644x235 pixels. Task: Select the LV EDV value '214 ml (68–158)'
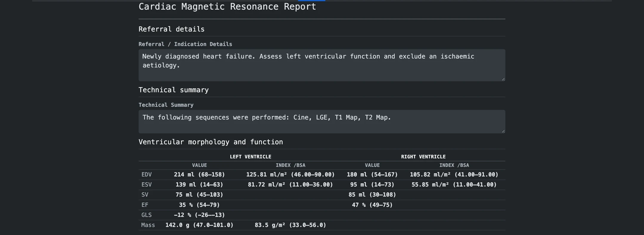pyautogui.click(x=199, y=175)
